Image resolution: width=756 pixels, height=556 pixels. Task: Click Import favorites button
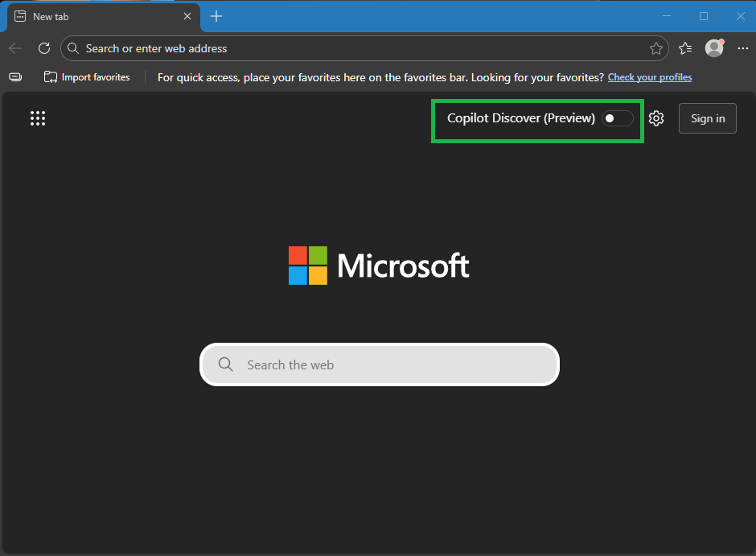[87, 77]
